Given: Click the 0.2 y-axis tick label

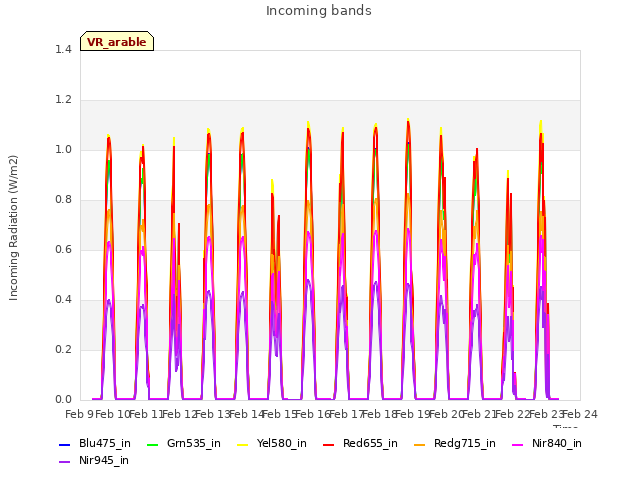Looking at the screenshot, I should click(63, 349).
